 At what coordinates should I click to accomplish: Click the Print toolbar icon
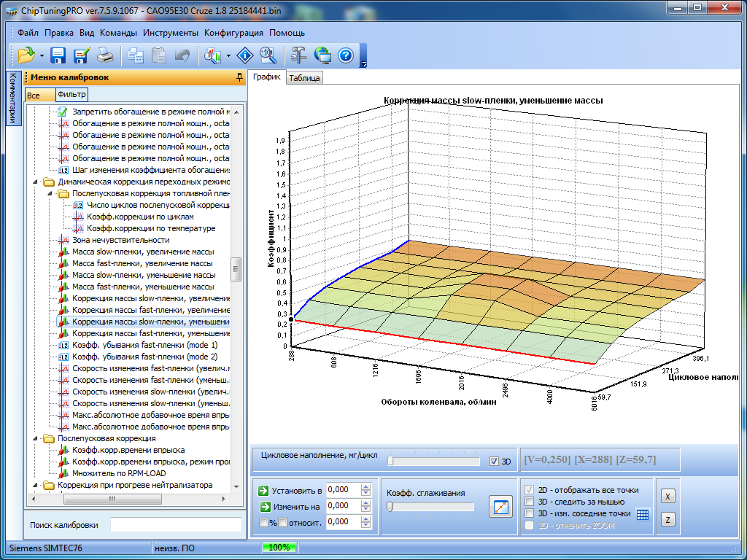tap(104, 55)
